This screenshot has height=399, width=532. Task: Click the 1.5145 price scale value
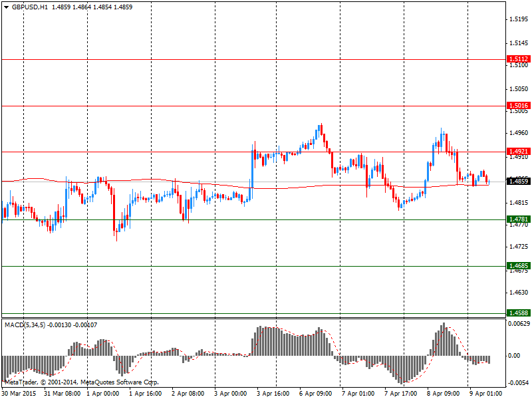(519, 43)
